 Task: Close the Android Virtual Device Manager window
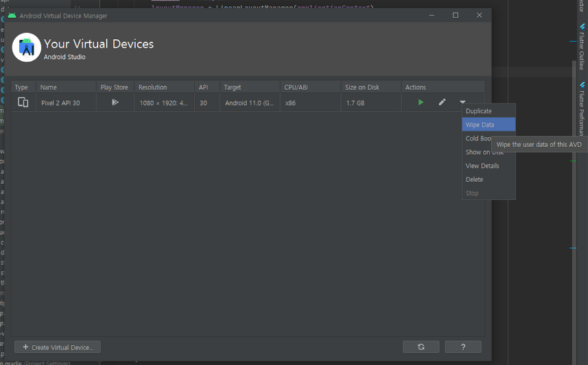[479, 15]
